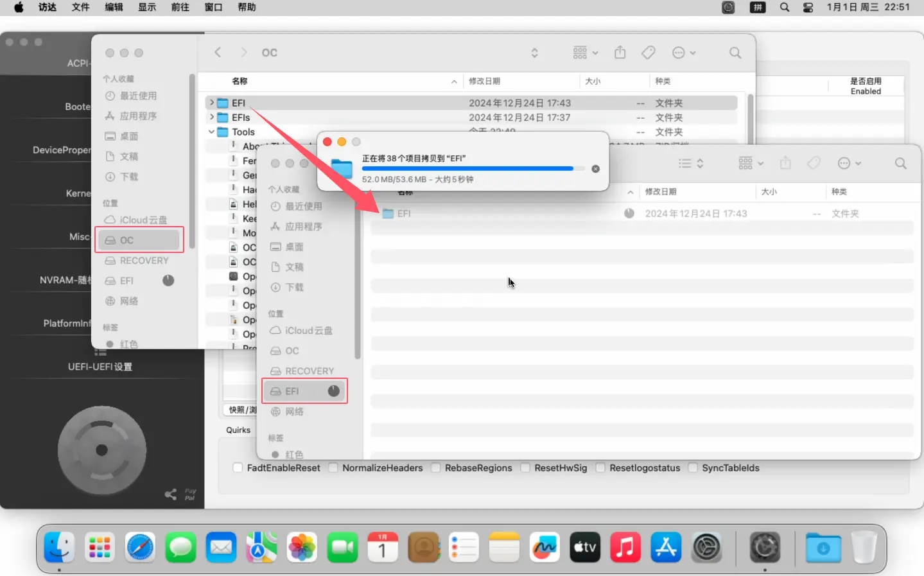
Task: Open FaceTime in the Dock
Action: click(x=342, y=548)
